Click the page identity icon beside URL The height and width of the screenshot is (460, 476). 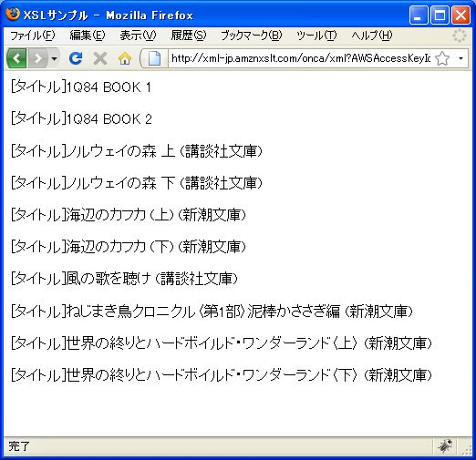[x=154, y=58]
